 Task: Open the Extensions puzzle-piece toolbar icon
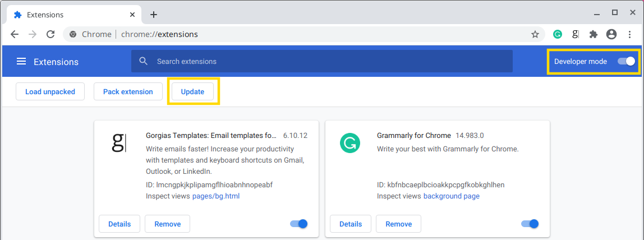pos(593,34)
